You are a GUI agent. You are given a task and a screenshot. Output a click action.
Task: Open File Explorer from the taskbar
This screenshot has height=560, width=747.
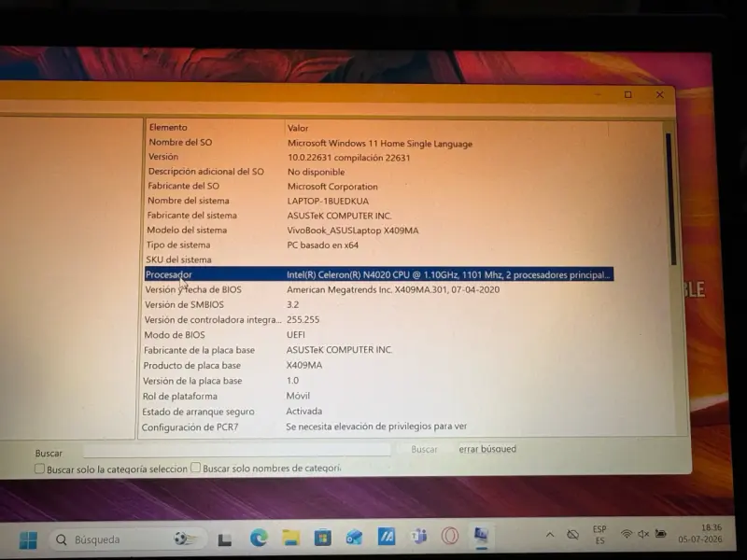pos(290,538)
